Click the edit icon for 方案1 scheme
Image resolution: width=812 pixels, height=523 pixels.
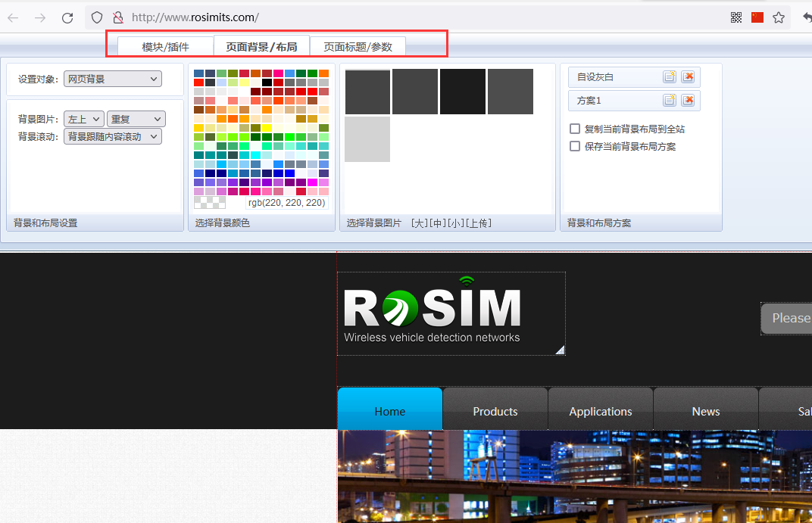pyautogui.click(x=670, y=100)
